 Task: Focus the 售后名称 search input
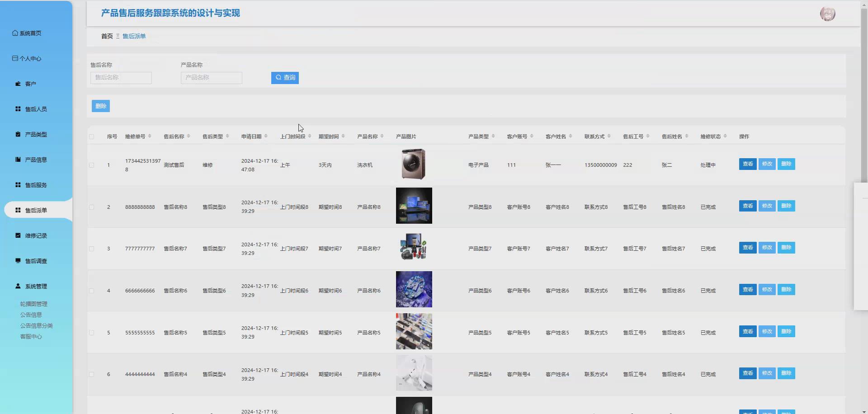[x=121, y=78]
